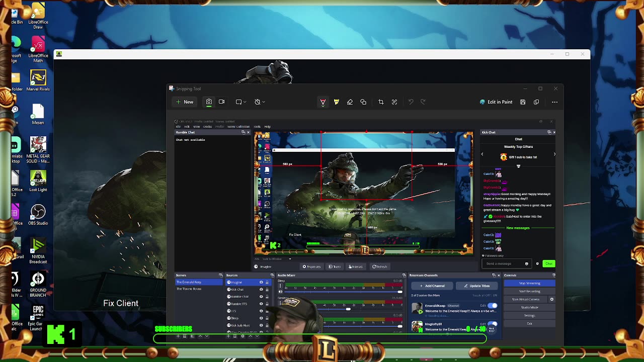
Task: Select the Ballpoint pen tool
Action: (x=323, y=102)
